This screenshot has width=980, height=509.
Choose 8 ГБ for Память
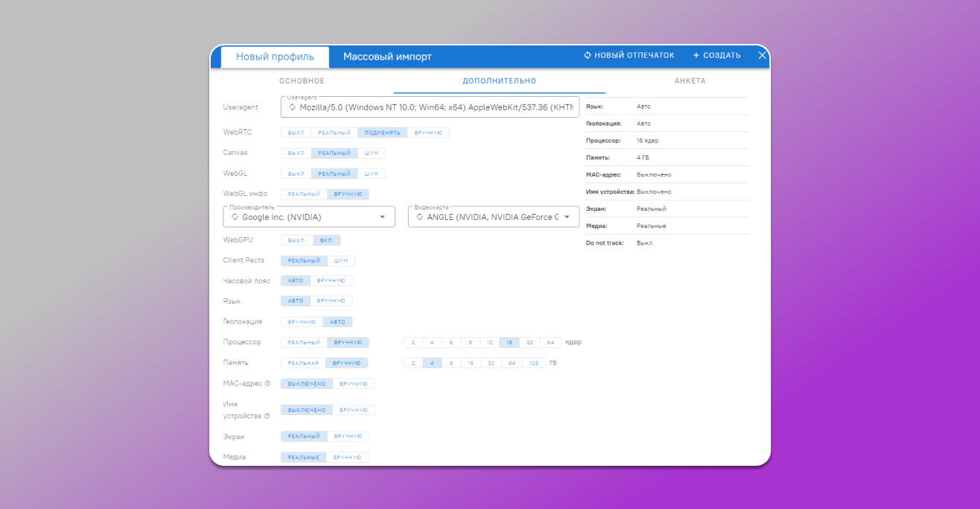[x=451, y=363]
